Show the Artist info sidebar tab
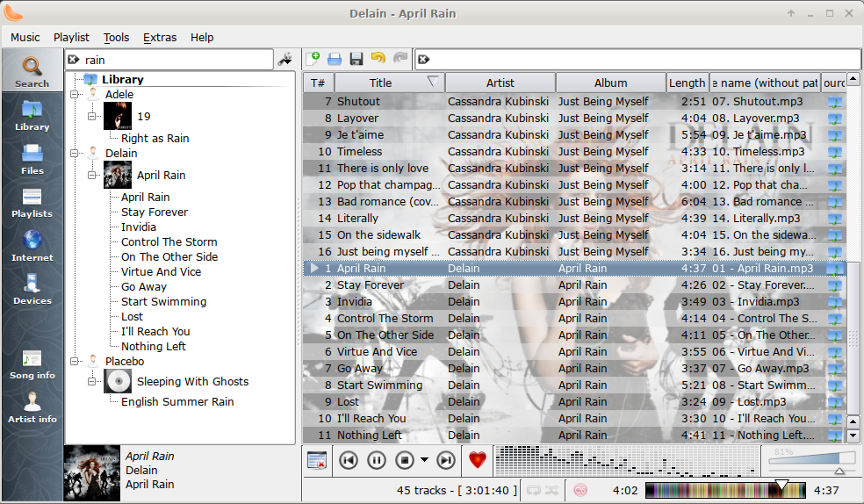 pyautogui.click(x=32, y=408)
